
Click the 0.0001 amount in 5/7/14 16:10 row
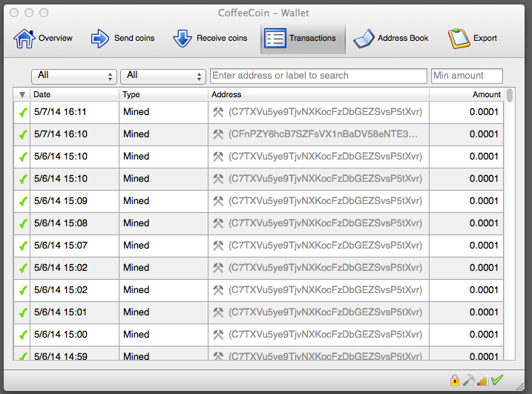[x=484, y=134]
